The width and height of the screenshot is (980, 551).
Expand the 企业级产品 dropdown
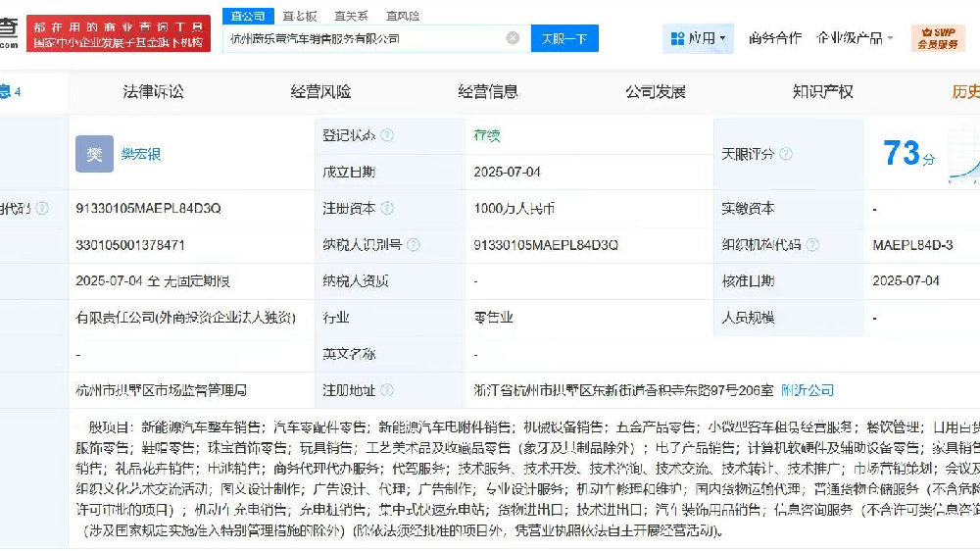(855, 38)
